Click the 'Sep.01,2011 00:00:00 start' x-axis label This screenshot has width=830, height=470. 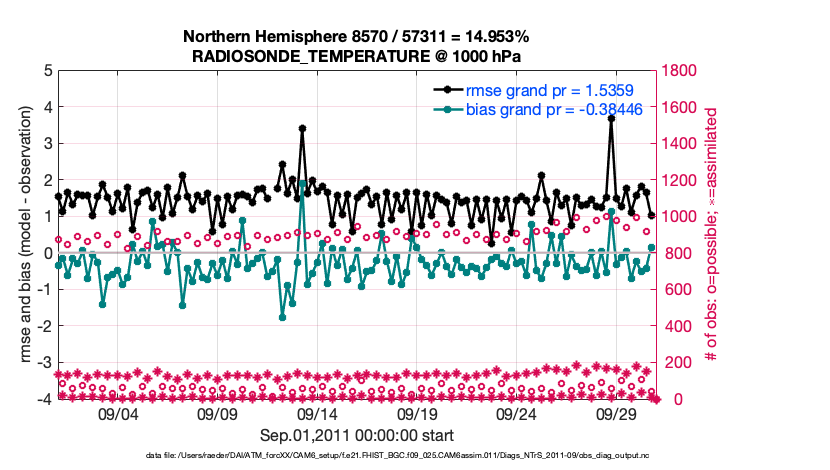point(357,435)
